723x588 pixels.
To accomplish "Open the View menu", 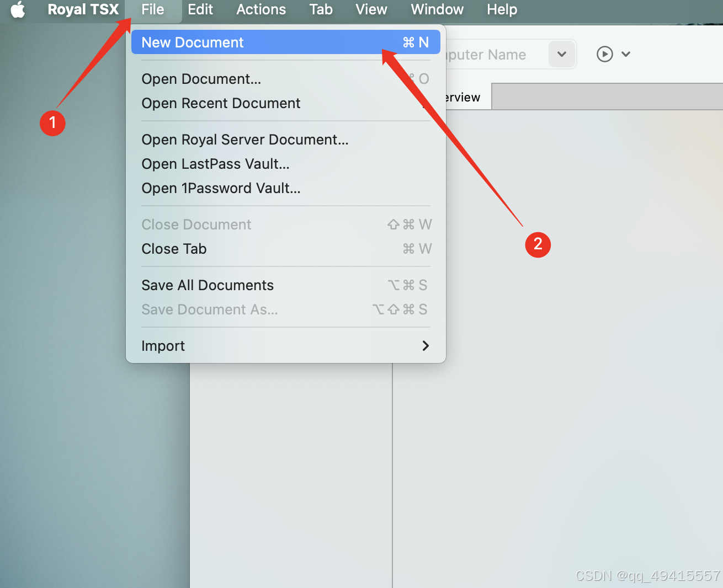I will point(371,10).
